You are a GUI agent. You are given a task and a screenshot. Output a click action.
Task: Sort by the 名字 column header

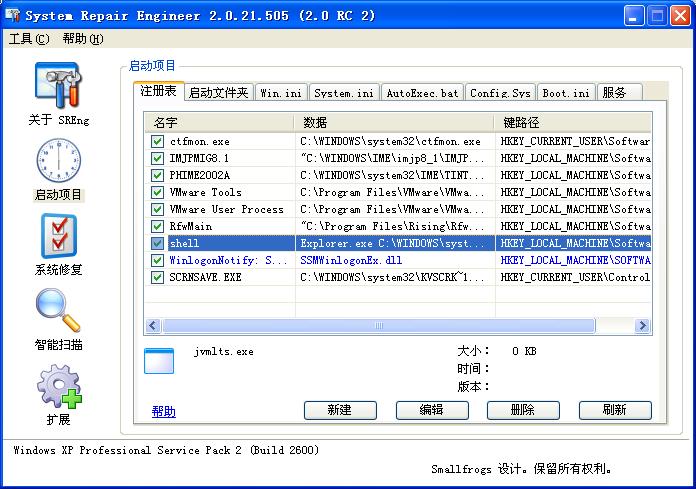(219, 122)
